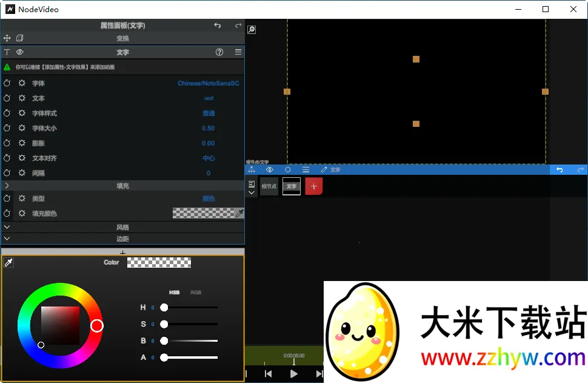This screenshot has height=383, width=588.
Task: Click the help question mark in 文字 header
Action: pyautogui.click(x=219, y=52)
